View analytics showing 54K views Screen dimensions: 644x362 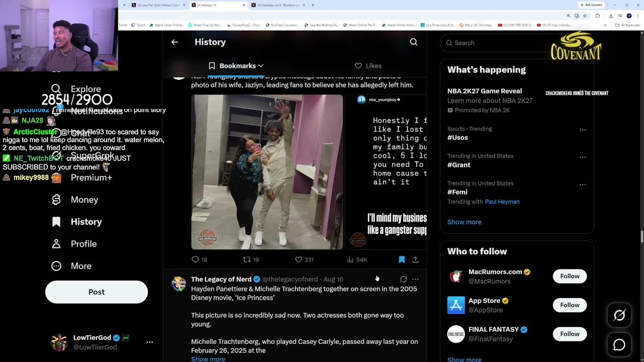[357, 259]
